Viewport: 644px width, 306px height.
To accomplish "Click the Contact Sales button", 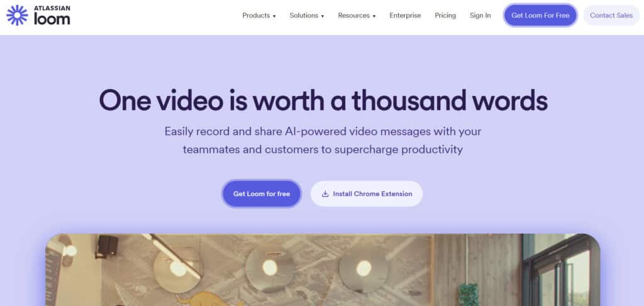I will click(611, 16).
